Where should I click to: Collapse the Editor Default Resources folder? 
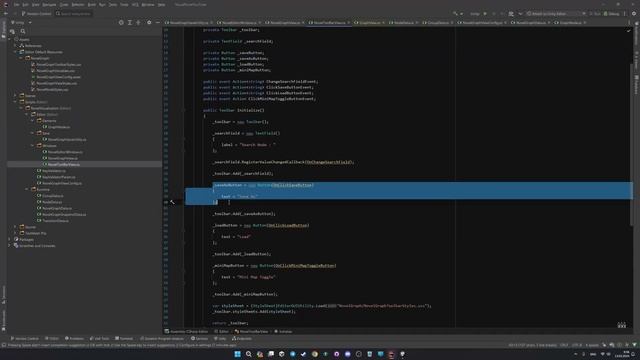(x=16, y=52)
